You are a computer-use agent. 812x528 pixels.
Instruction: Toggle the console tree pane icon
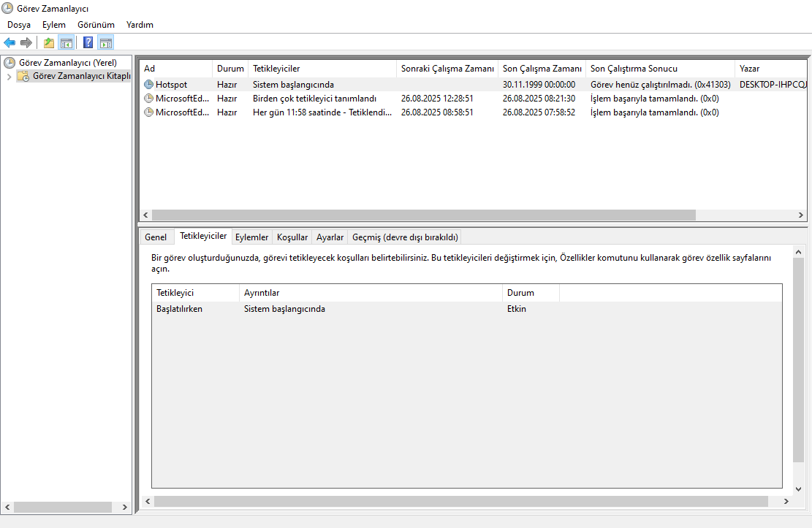(67, 43)
